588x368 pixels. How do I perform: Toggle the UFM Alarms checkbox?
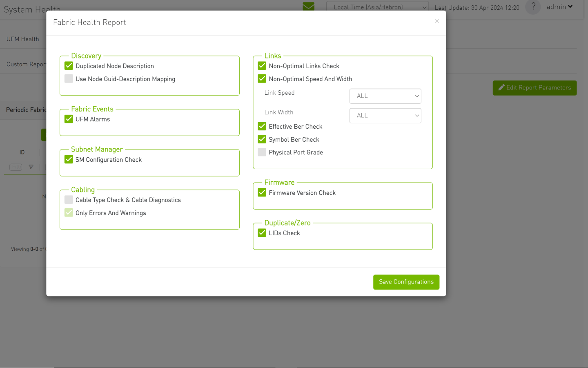[x=69, y=119]
